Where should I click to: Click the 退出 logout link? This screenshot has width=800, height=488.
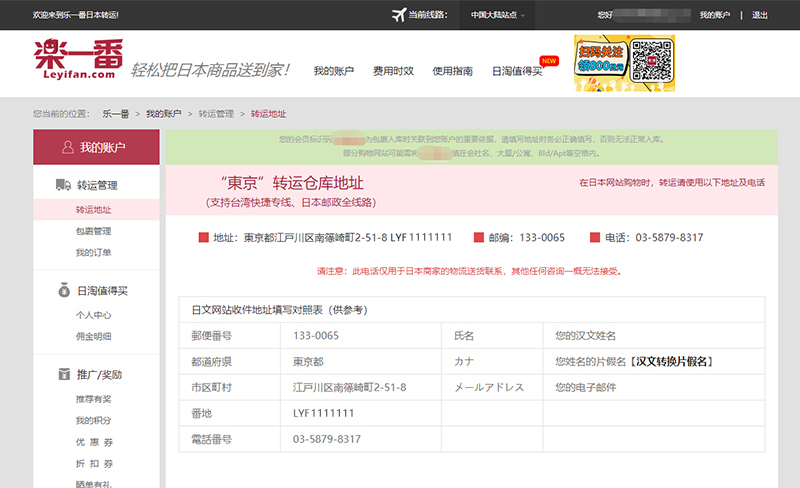tap(760, 15)
